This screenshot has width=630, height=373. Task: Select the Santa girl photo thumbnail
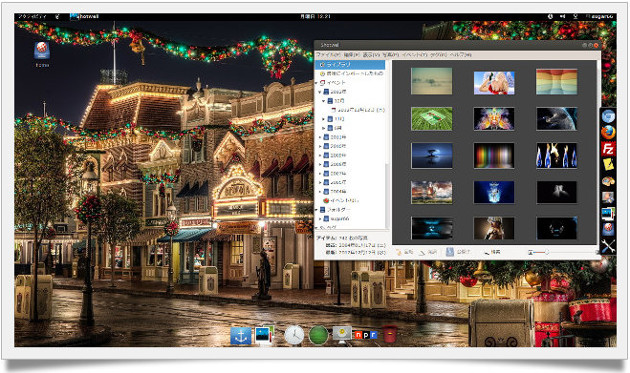(x=494, y=83)
